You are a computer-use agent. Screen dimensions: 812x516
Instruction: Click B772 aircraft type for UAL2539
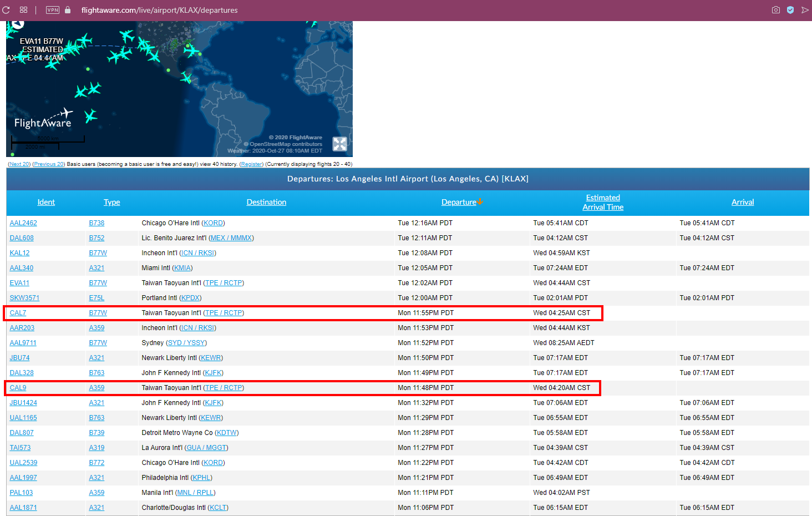(x=97, y=463)
